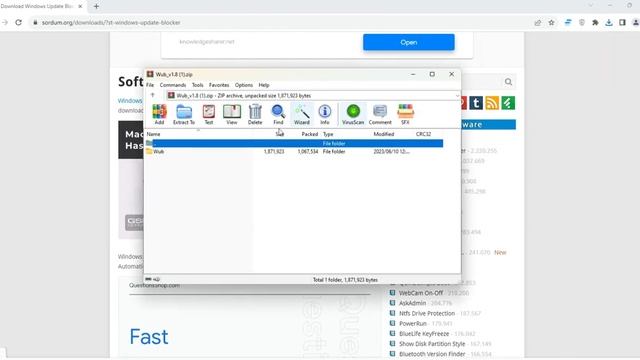Run the Test archive tool

pyautogui.click(x=209, y=114)
